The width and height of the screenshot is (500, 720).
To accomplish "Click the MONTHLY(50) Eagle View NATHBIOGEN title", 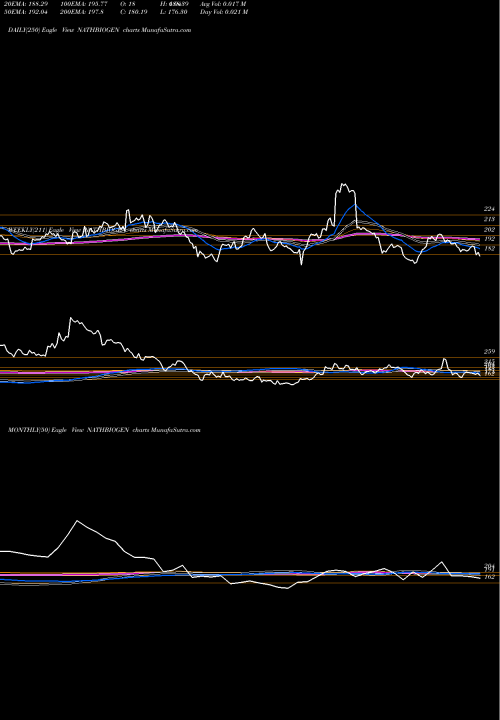I will (x=104, y=430).
